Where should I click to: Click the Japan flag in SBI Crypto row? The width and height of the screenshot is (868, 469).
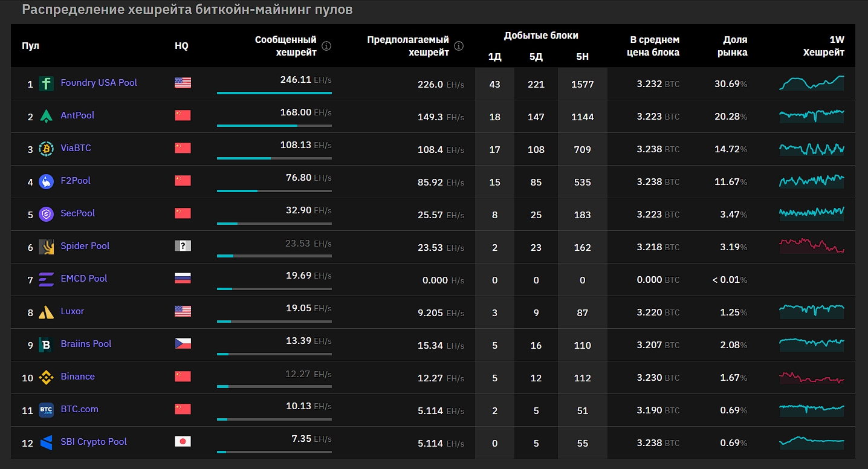(x=183, y=442)
